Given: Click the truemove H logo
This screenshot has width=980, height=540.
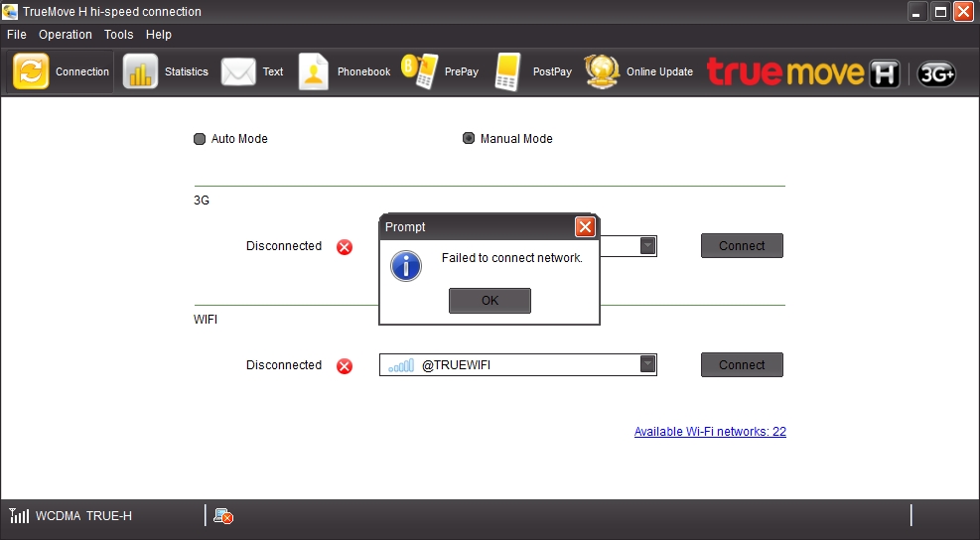Looking at the screenshot, I should [803, 71].
